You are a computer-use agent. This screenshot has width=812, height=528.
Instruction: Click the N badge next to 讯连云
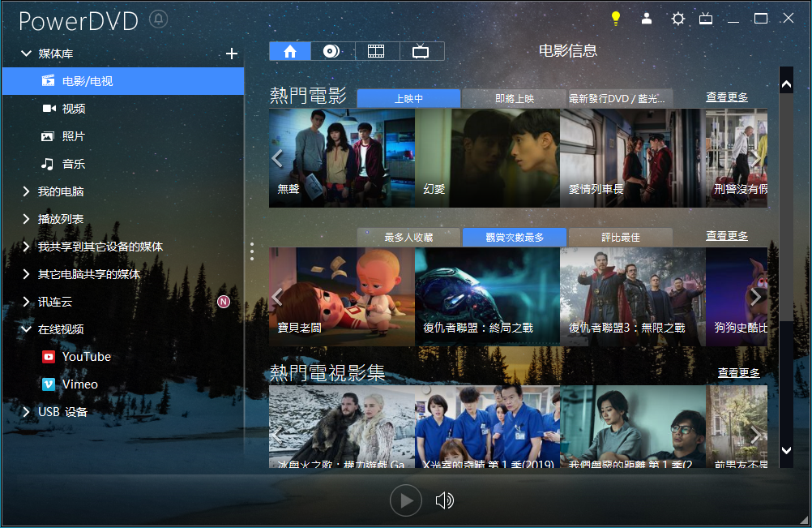[224, 302]
